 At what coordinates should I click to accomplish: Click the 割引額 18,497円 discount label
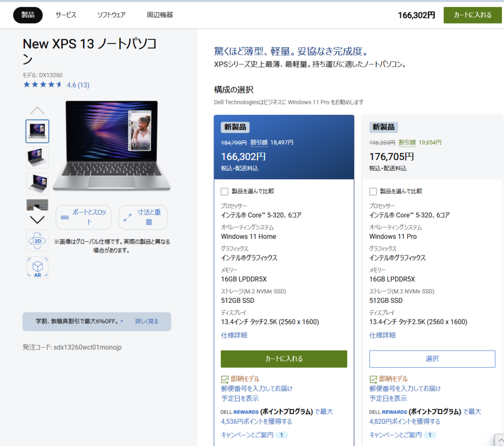coord(272,142)
